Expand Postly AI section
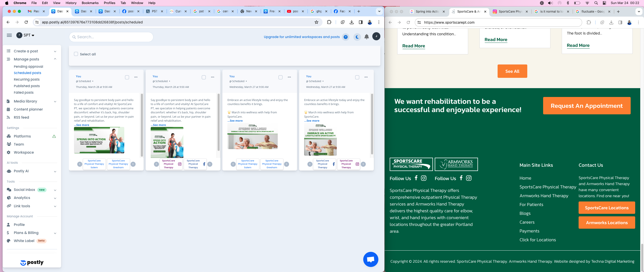This screenshot has height=272, width=644. pyautogui.click(x=31, y=171)
